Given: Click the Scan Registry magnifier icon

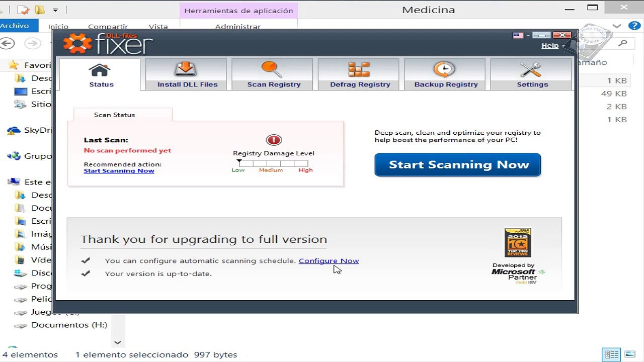Looking at the screenshot, I should [272, 69].
